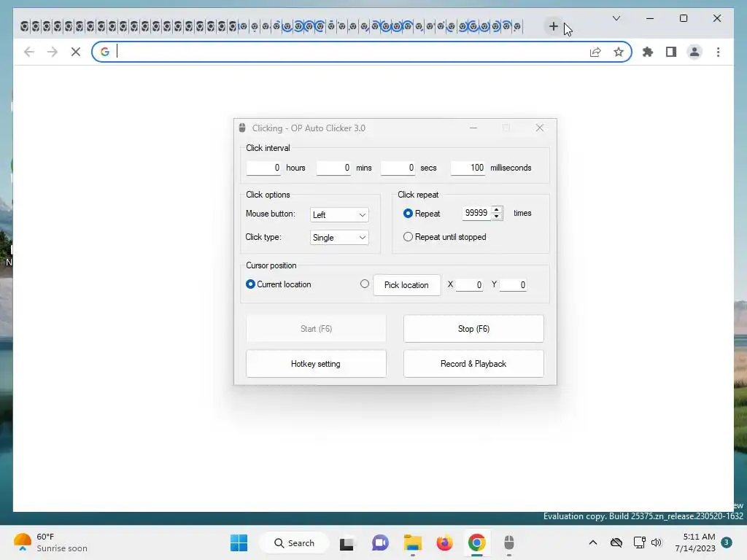
Task: Select Repeat until stopped option
Action: [408, 237]
